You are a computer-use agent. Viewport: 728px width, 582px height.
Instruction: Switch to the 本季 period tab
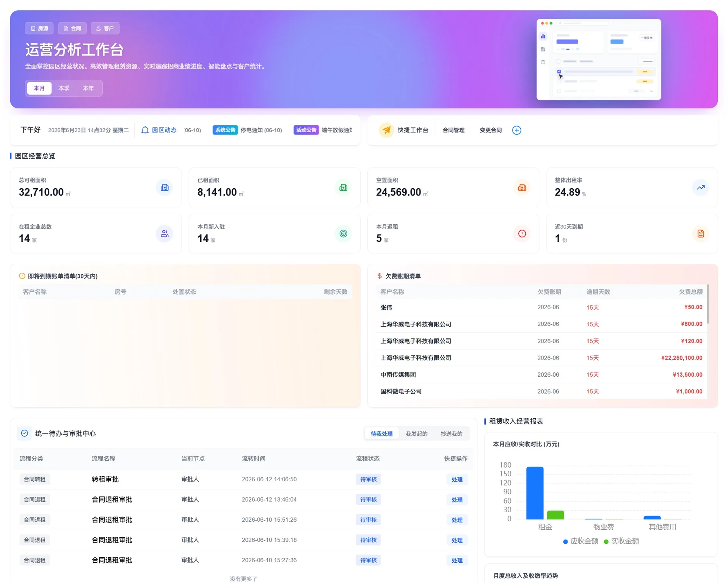64,88
